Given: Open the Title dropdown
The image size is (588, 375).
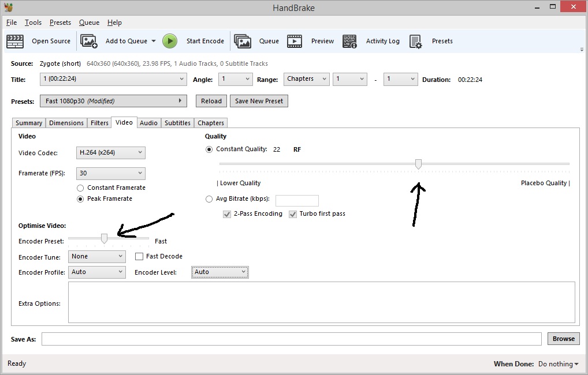Looking at the screenshot, I should pos(113,79).
